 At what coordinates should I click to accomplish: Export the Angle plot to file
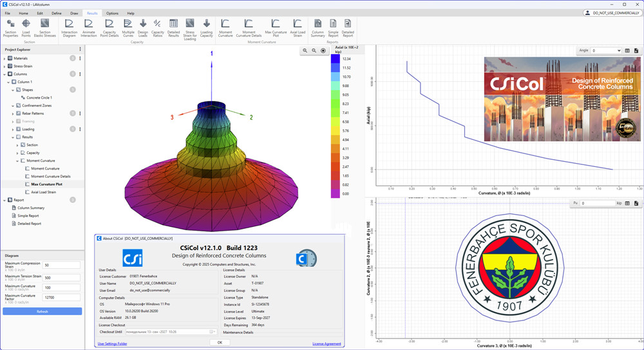click(636, 50)
